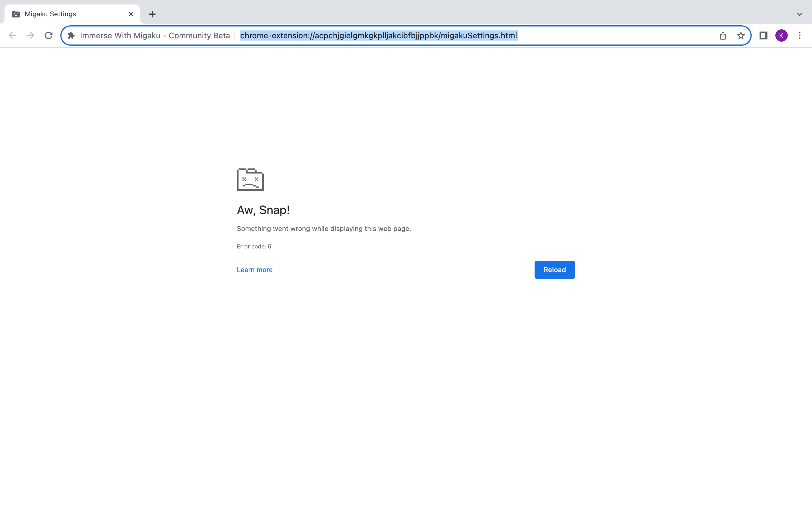Close the Migaku Settings tab
This screenshot has height=507, width=812.
131,14
